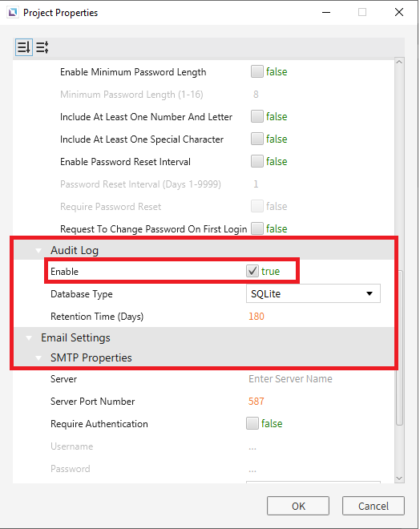Click the scrollbar down arrow

point(399,478)
